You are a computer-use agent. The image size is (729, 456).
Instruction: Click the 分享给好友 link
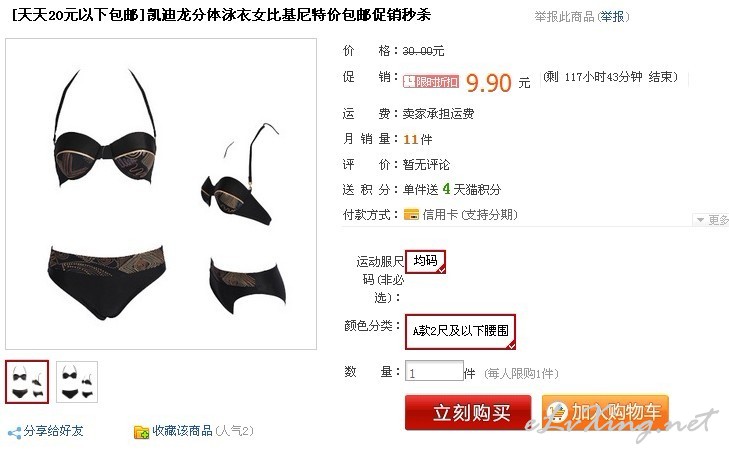coord(53,431)
